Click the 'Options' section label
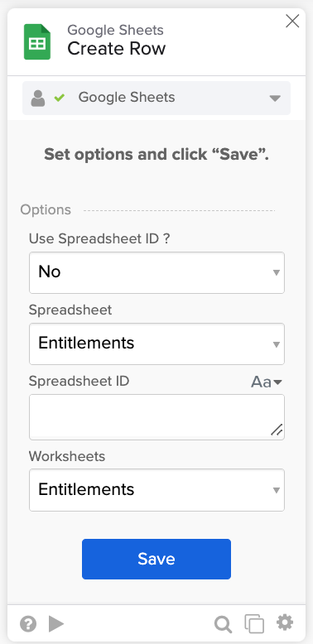313x644 pixels. (x=46, y=210)
